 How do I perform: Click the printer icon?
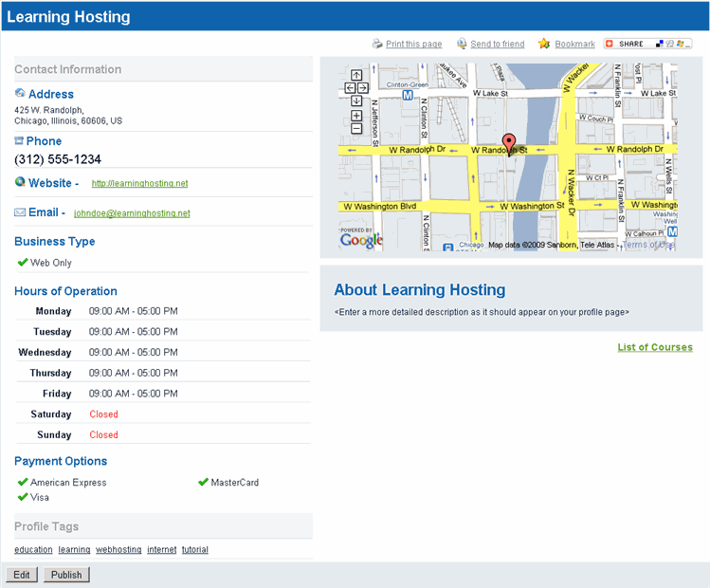click(x=377, y=44)
